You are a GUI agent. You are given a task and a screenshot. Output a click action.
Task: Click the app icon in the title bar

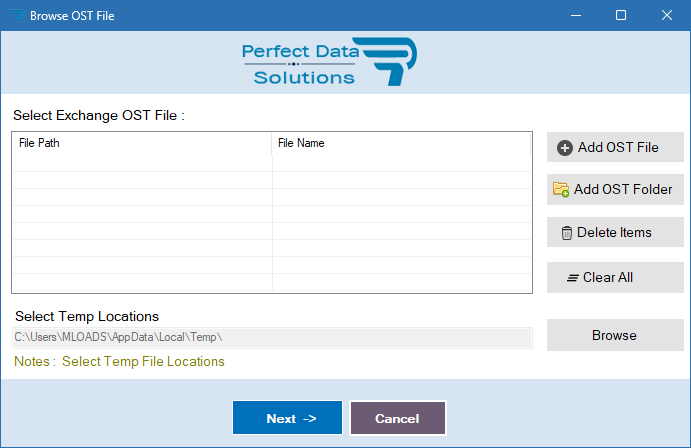pos(17,15)
